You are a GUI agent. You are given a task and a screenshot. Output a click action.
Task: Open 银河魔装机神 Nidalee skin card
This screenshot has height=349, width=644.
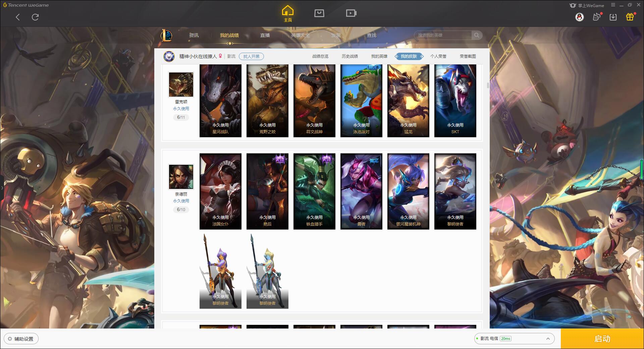[408, 191]
